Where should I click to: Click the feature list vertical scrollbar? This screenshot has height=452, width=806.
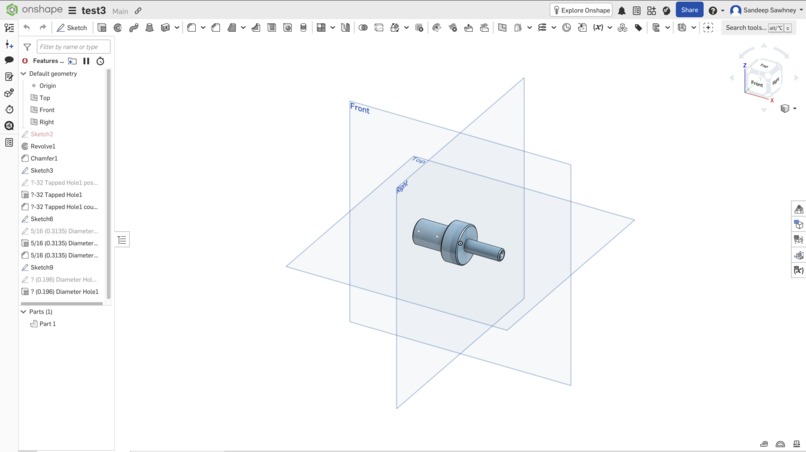coord(108,184)
